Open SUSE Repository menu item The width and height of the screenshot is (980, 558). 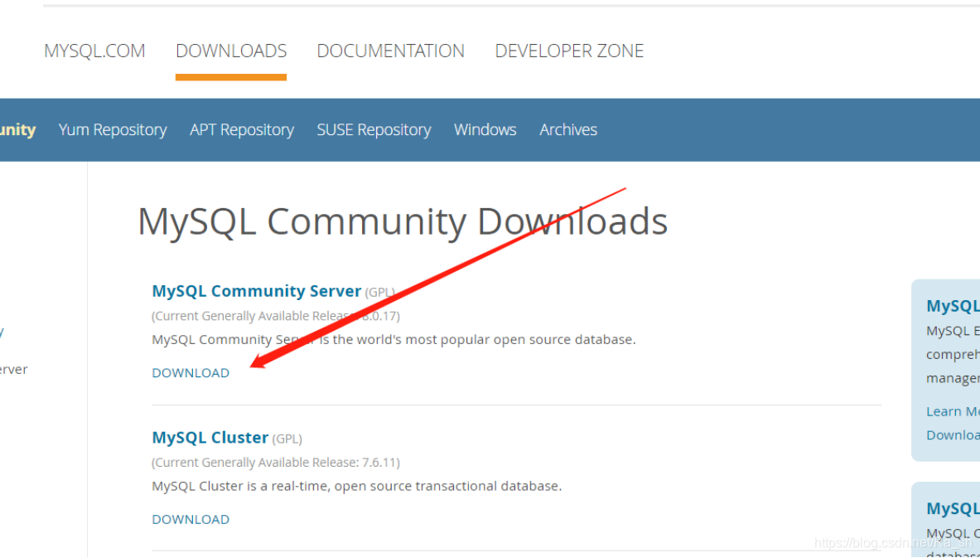(374, 129)
